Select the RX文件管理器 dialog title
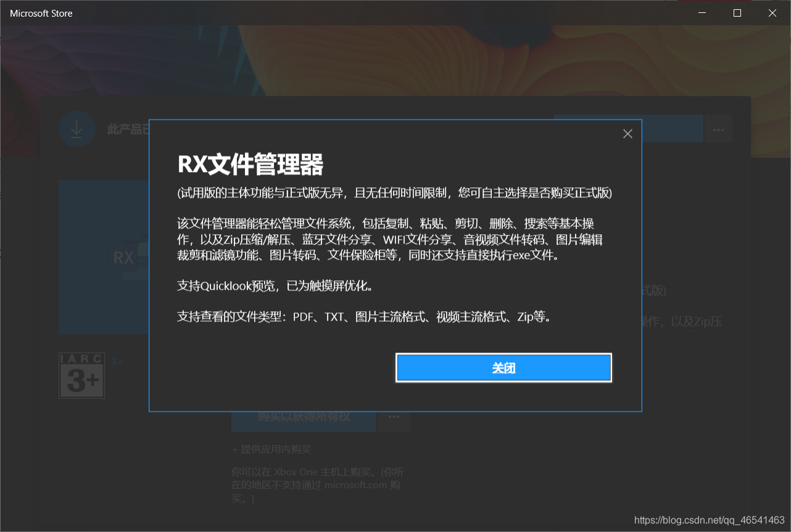 click(x=251, y=165)
